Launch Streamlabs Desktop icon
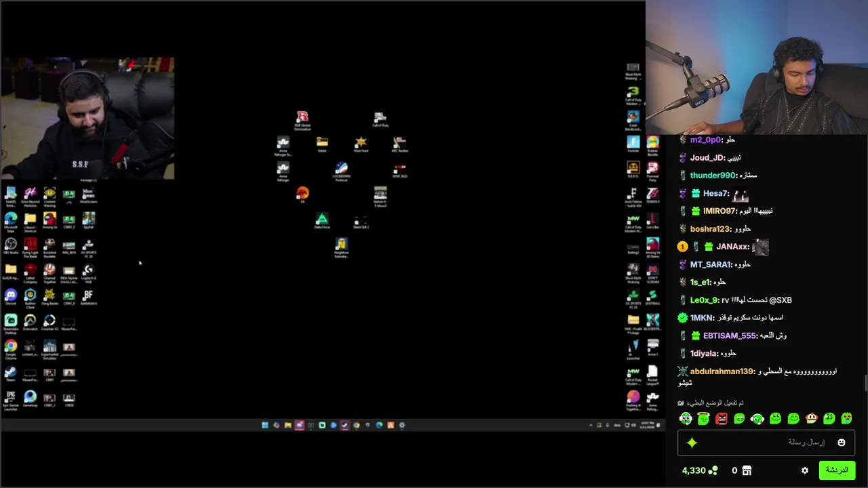This screenshot has width=868, height=488. (11, 324)
